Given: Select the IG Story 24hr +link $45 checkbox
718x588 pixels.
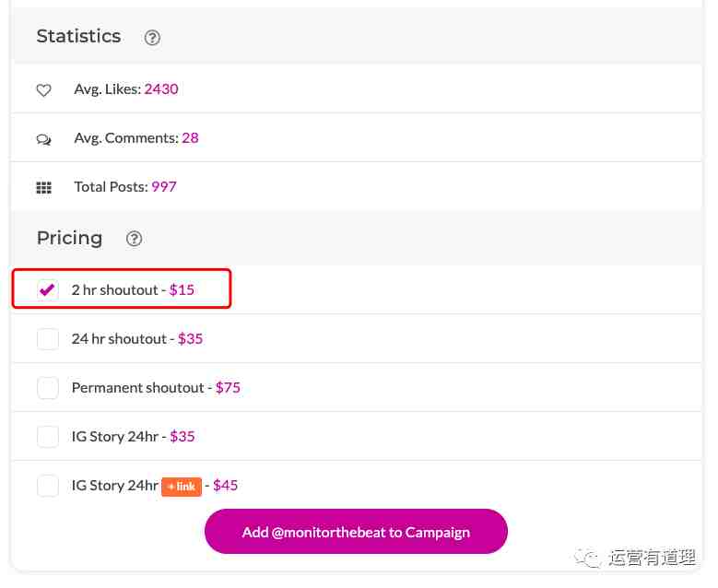Looking at the screenshot, I should click(x=48, y=486).
